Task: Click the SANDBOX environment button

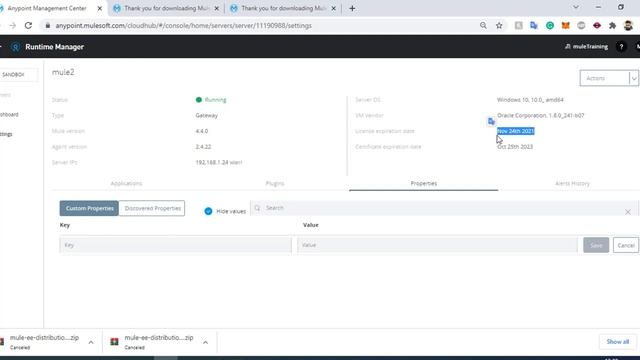Action: click(x=18, y=75)
